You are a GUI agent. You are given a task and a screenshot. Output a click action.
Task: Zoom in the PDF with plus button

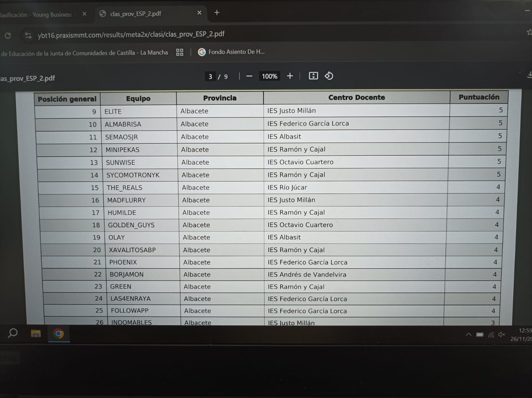290,76
